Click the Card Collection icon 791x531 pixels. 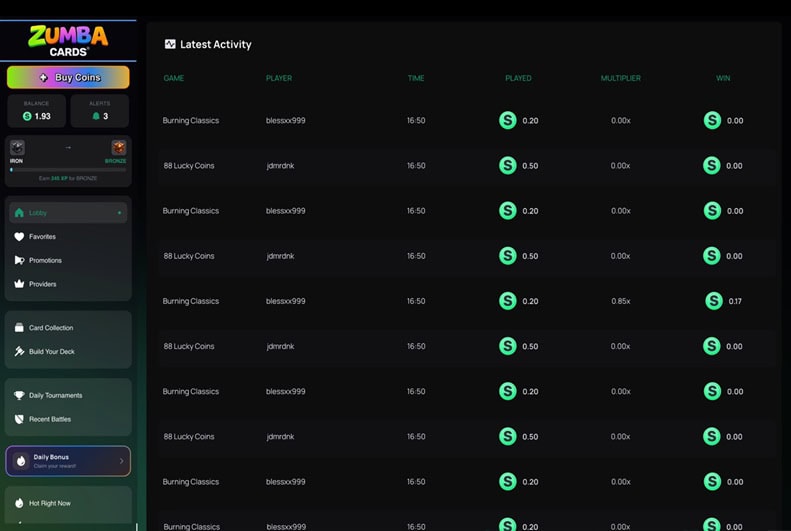19,328
